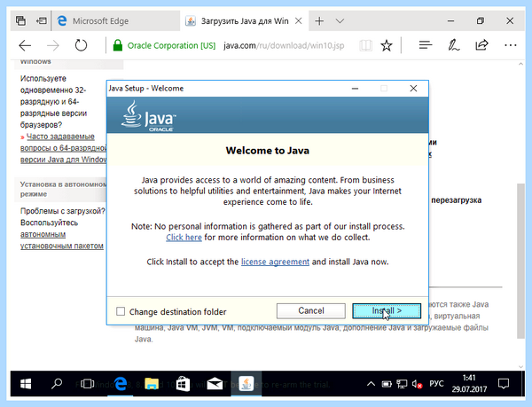Switch to the Microsoft Edge tab
Image resolution: width=532 pixels, height=407 pixels.
(115, 21)
